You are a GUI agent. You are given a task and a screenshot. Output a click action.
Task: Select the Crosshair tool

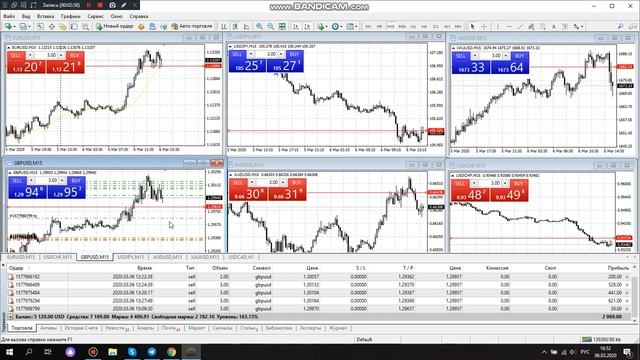(484, 27)
